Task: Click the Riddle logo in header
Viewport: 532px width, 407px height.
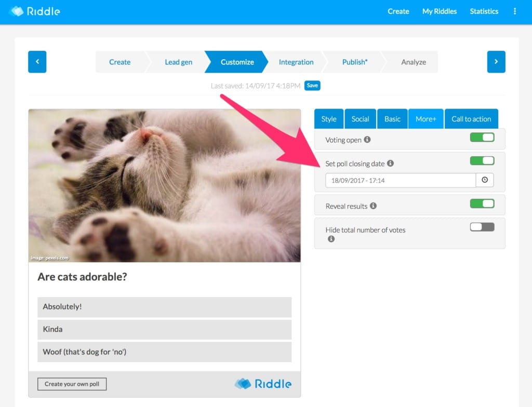Action: coord(35,11)
